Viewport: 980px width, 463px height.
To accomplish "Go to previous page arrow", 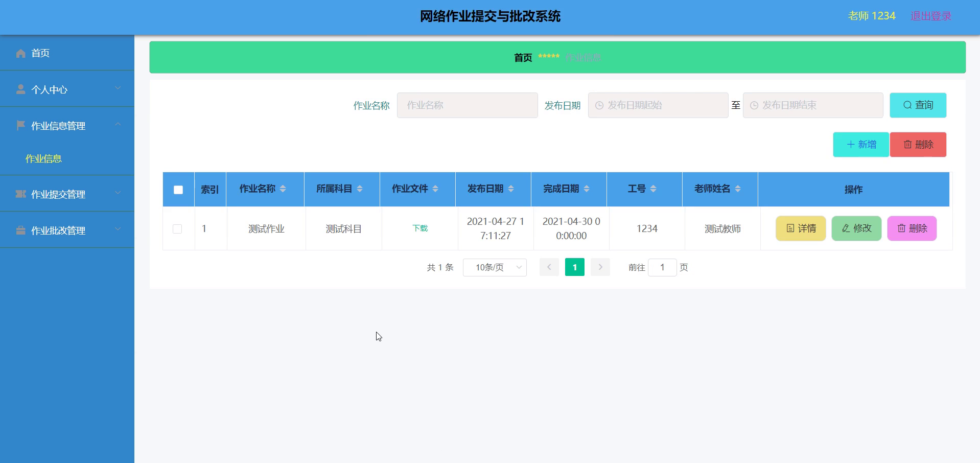I will tap(549, 267).
